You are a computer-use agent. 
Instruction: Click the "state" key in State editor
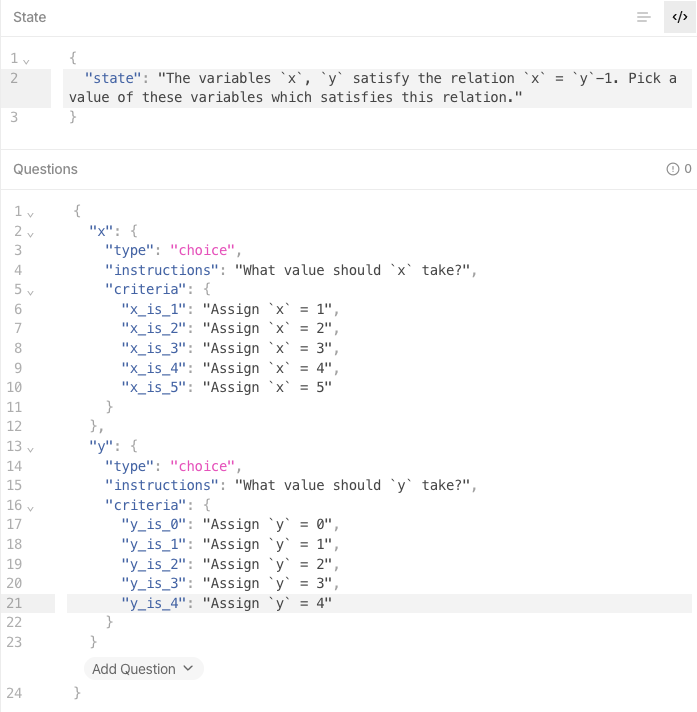click(113, 78)
